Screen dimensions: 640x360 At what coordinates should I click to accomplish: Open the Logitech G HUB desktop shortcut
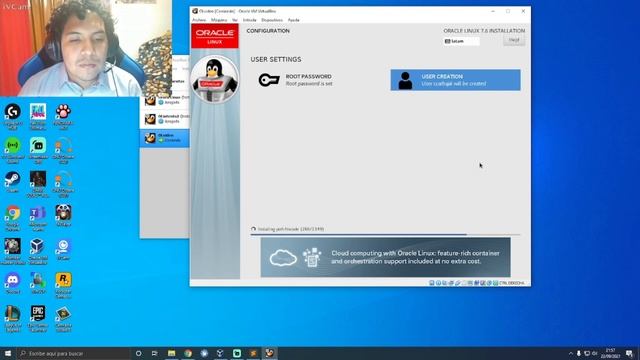[x=13, y=116]
